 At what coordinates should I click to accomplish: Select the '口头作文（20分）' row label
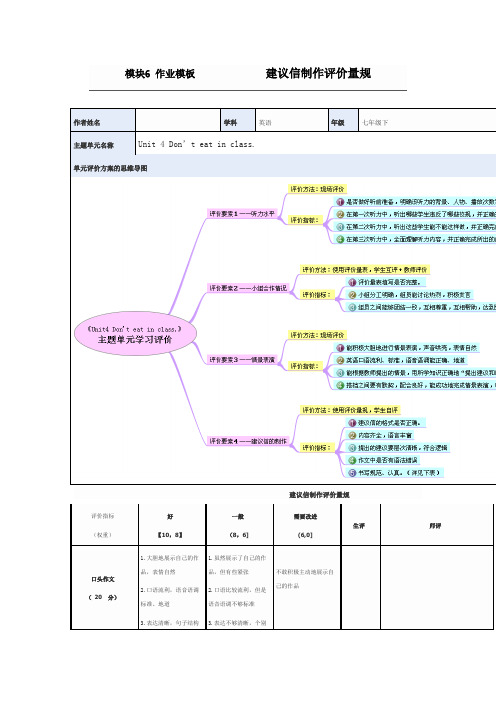pyautogui.click(x=104, y=587)
